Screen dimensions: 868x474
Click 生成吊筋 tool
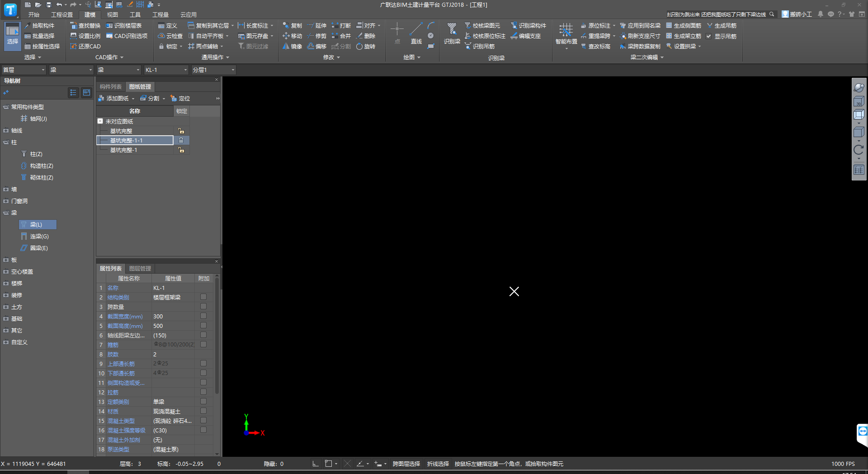(x=722, y=26)
